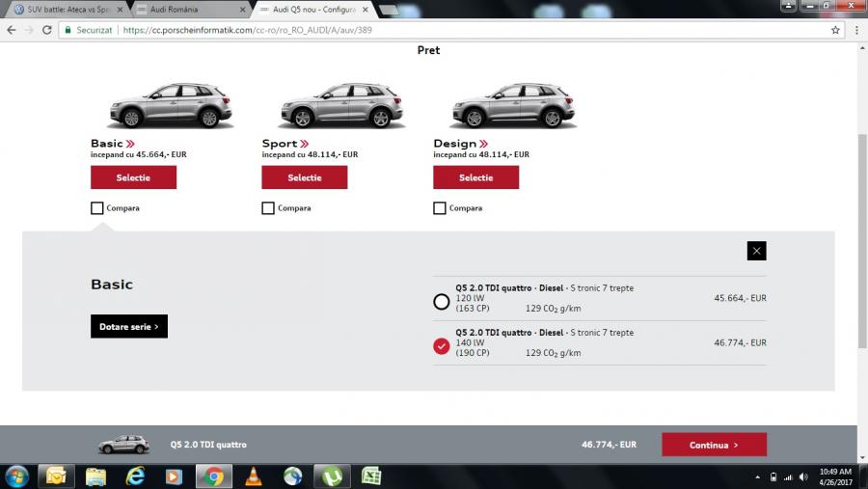Viewport: 868px width, 489px height.
Task: Go back to the previous page
Action: pos(11,30)
